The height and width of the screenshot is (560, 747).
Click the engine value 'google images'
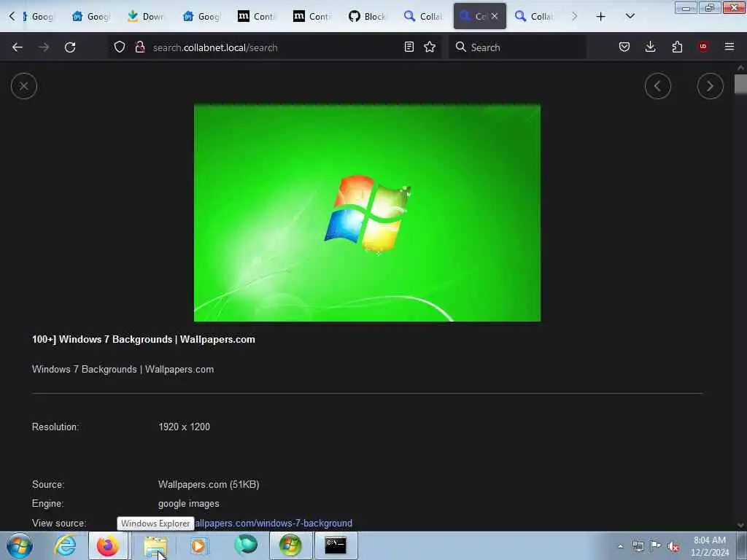pos(189,504)
